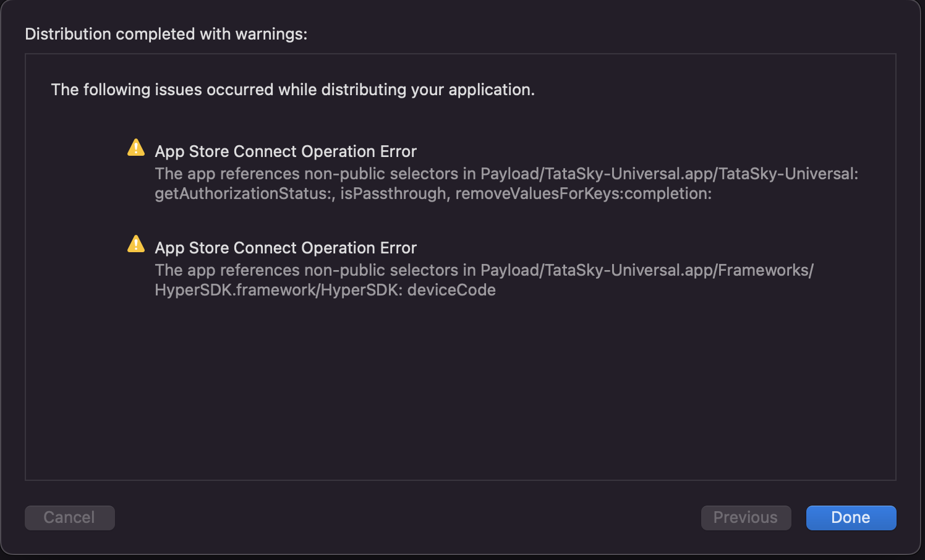Click 'The app references' opening the HyperSDK error

click(x=227, y=270)
